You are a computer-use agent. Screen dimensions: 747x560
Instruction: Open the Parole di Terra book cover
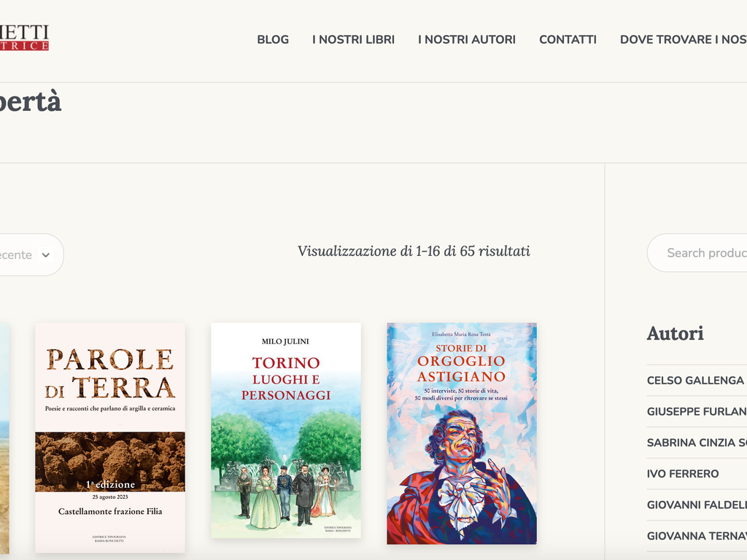point(110,437)
